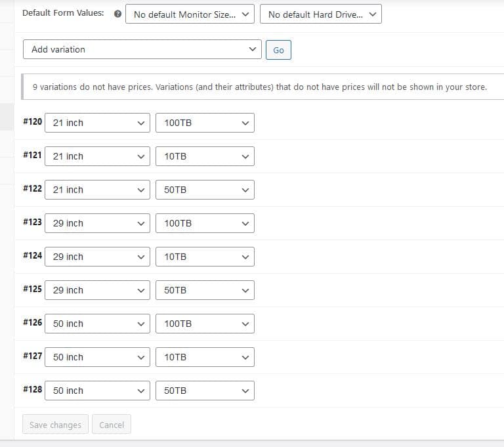Click the help icon beside Default Form Values

click(x=117, y=14)
